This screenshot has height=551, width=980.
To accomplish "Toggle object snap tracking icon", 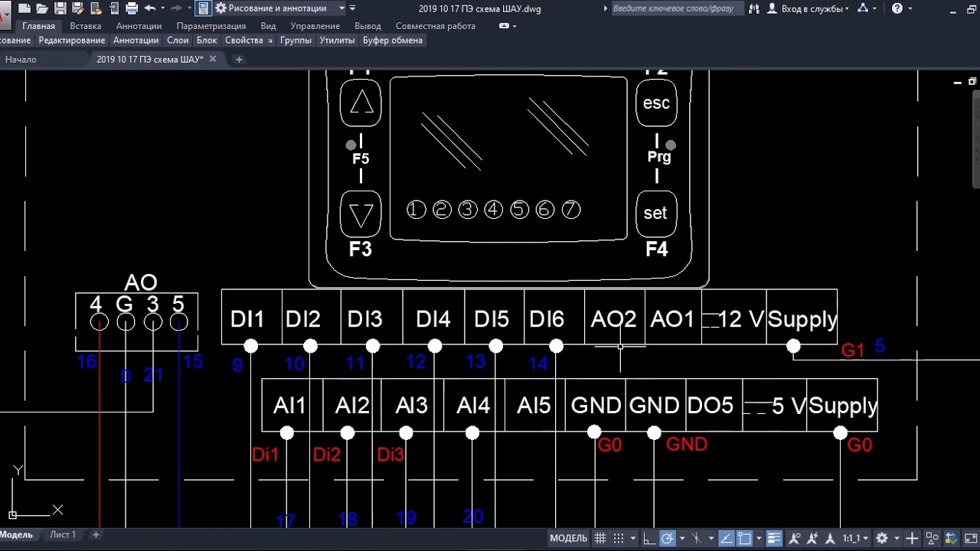I will click(725, 538).
